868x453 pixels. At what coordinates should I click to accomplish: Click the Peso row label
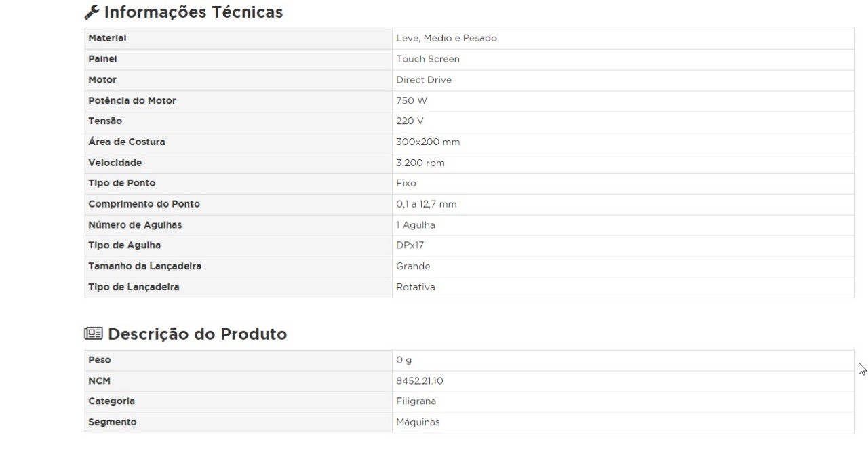click(100, 360)
